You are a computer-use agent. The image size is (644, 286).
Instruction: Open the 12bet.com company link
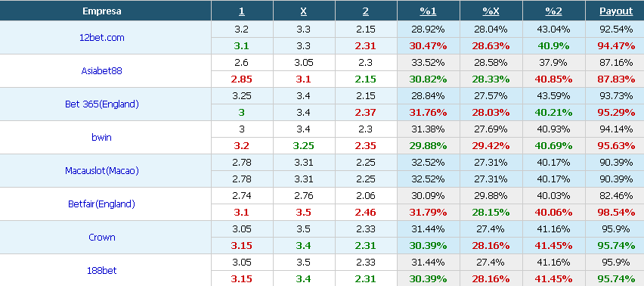(x=101, y=37)
